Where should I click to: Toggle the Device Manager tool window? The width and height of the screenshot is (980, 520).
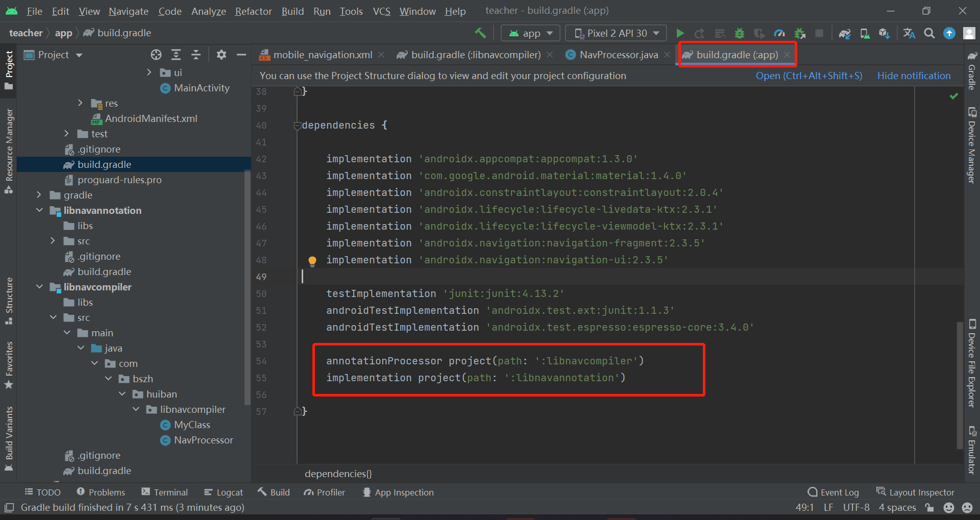(x=972, y=145)
